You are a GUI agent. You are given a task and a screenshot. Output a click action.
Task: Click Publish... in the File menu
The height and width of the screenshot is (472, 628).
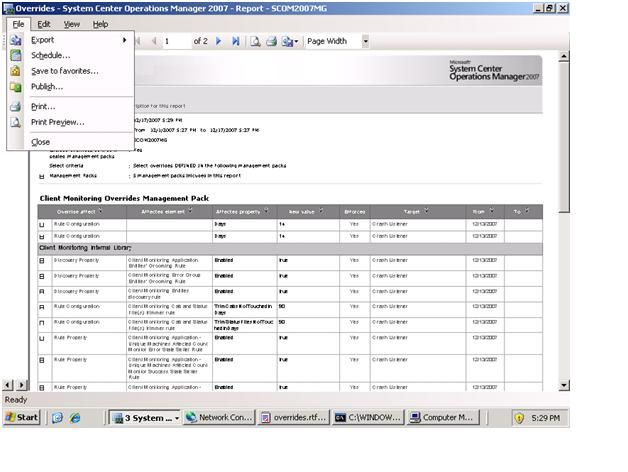click(x=70, y=87)
